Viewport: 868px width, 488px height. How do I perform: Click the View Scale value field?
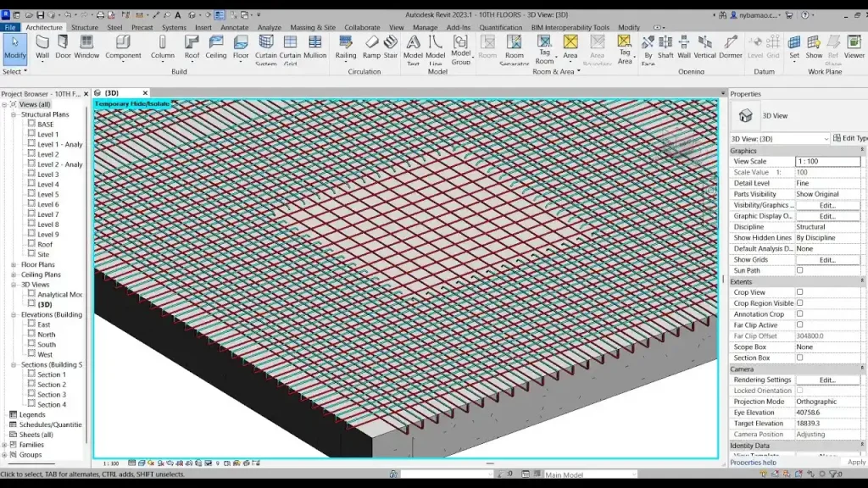(x=827, y=161)
